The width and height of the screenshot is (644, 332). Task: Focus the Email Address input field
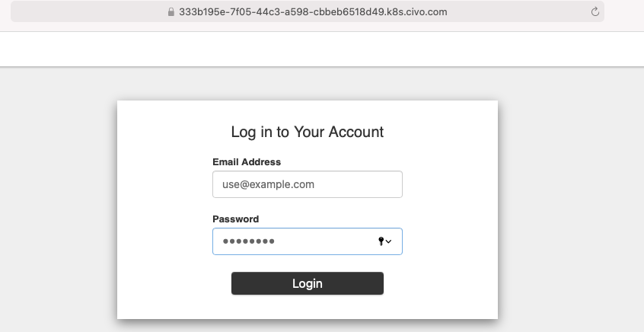coord(308,184)
